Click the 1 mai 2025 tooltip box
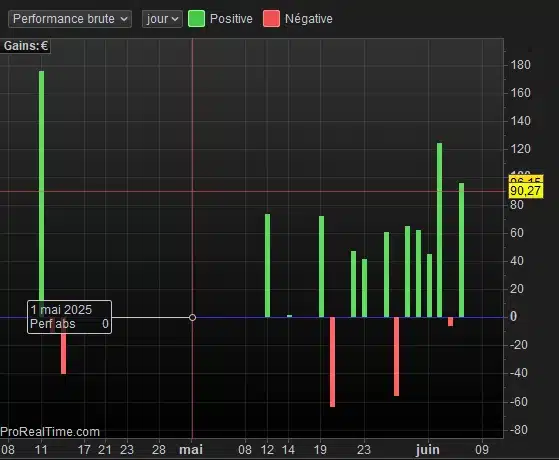 pos(70,317)
